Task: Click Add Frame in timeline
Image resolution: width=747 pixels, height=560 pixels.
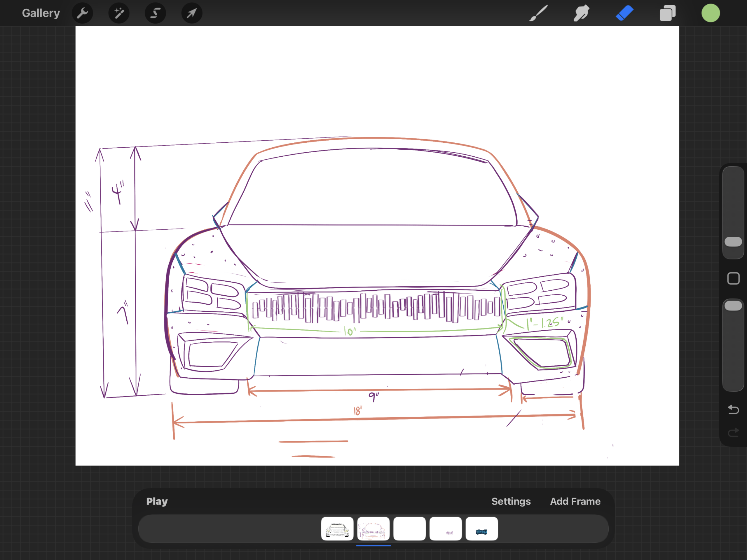Action: 575,501
